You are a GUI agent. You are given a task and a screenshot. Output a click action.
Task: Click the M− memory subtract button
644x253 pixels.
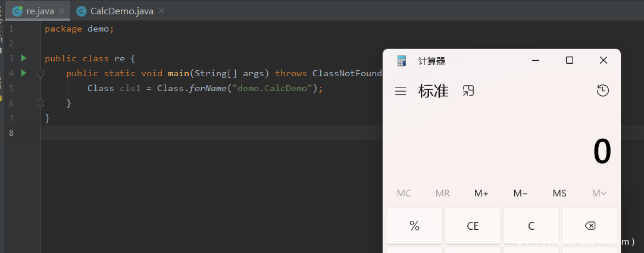[520, 193]
